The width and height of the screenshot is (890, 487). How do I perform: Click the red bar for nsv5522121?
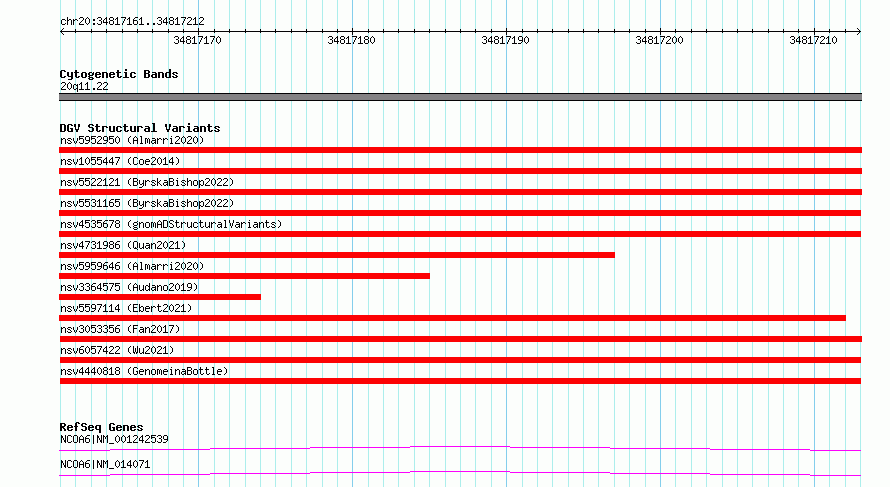point(460,192)
